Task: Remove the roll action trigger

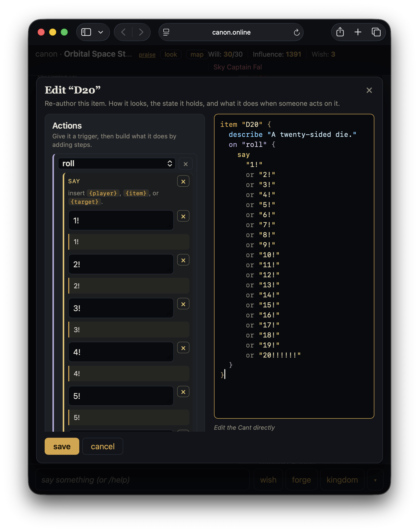Action: [x=185, y=164]
